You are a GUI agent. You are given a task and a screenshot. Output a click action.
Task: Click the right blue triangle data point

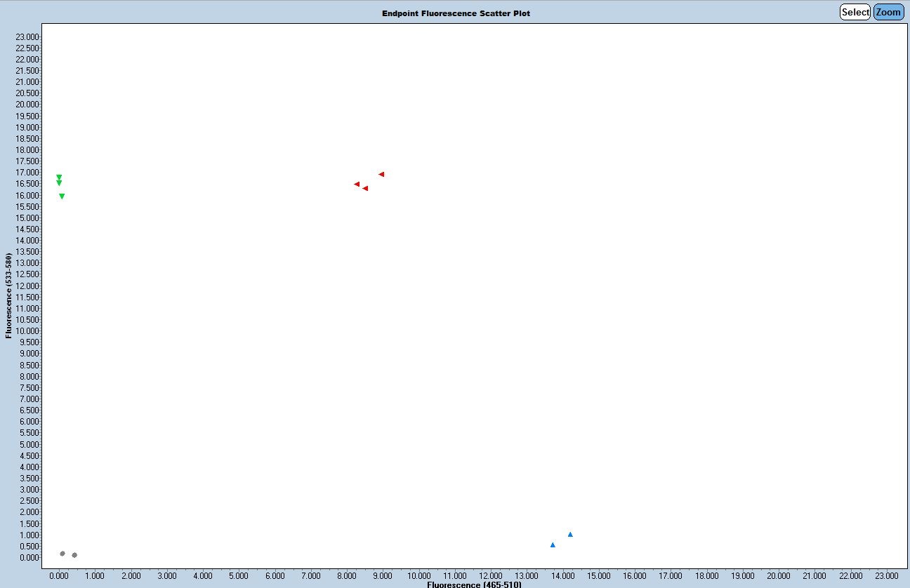pyautogui.click(x=570, y=534)
